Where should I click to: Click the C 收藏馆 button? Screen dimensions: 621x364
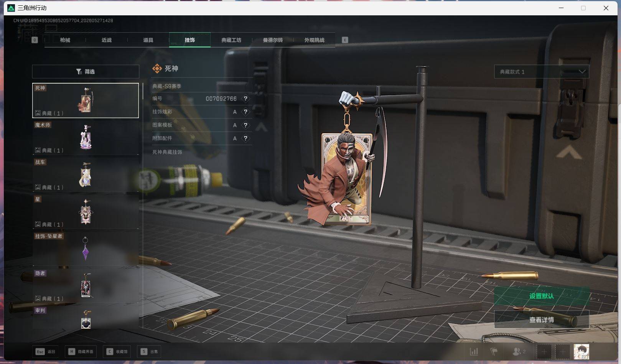click(x=117, y=351)
